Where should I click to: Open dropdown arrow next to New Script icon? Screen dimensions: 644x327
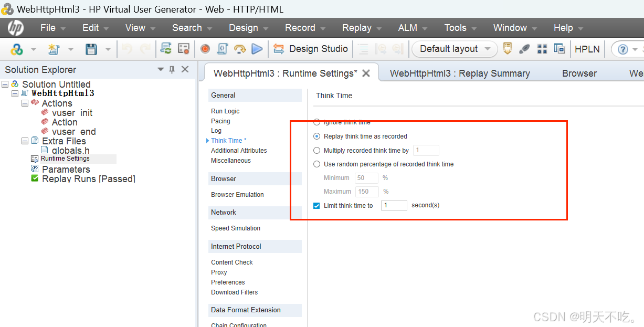(71, 49)
